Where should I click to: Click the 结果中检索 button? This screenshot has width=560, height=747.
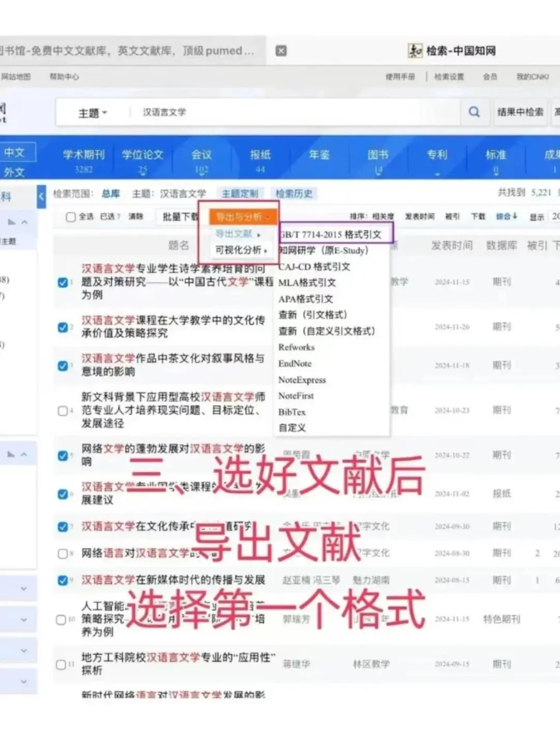[x=520, y=112]
